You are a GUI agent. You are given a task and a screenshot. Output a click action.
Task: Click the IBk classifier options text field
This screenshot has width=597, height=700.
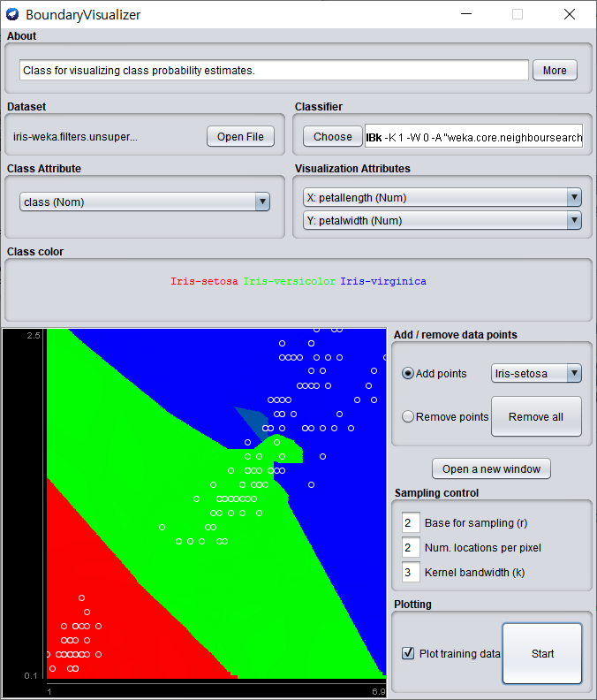click(474, 137)
